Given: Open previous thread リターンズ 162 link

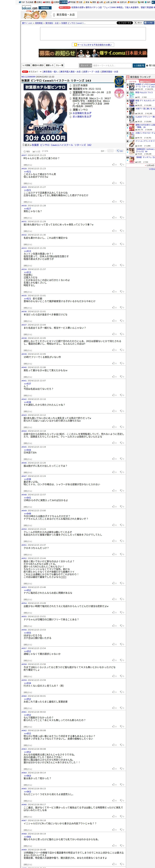Looking at the screenshot, I should point(61,145).
